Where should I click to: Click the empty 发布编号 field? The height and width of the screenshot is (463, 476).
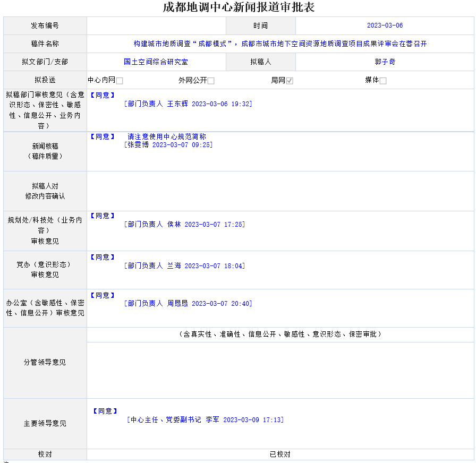coord(156,25)
